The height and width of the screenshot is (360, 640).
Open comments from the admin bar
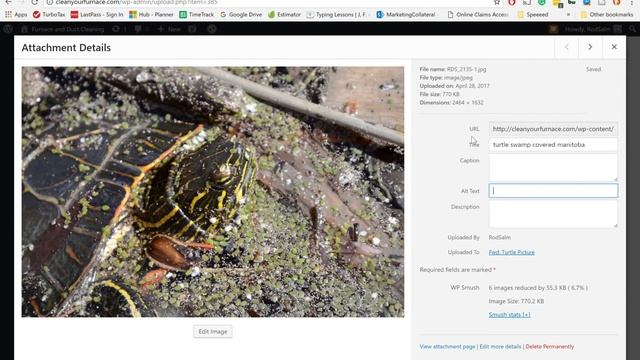(141, 29)
